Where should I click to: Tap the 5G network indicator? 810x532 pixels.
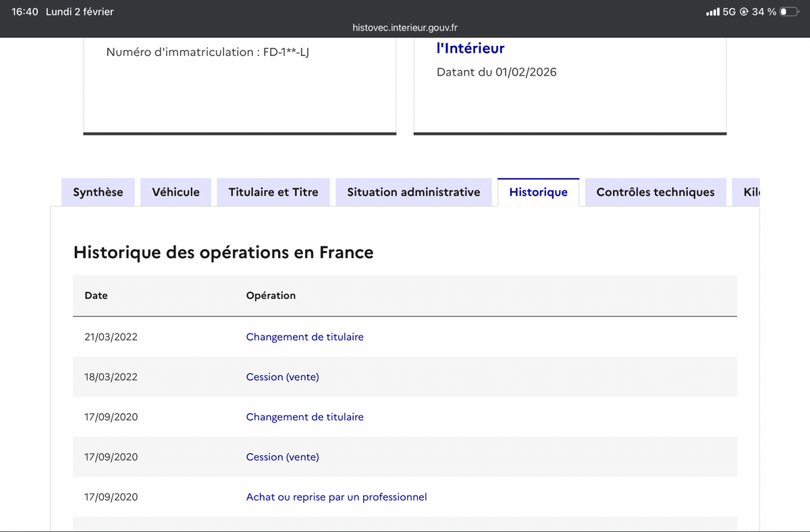(x=729, y=11)
